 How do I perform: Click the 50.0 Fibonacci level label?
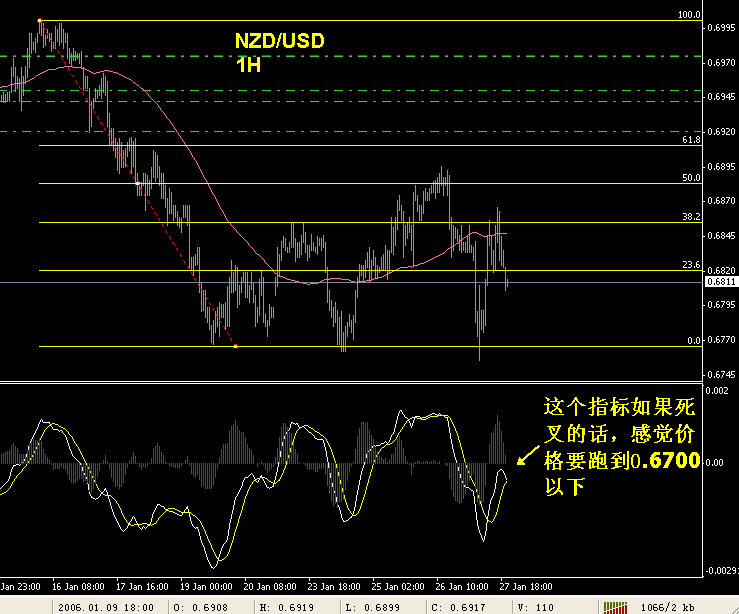click(x=691, y=178)
